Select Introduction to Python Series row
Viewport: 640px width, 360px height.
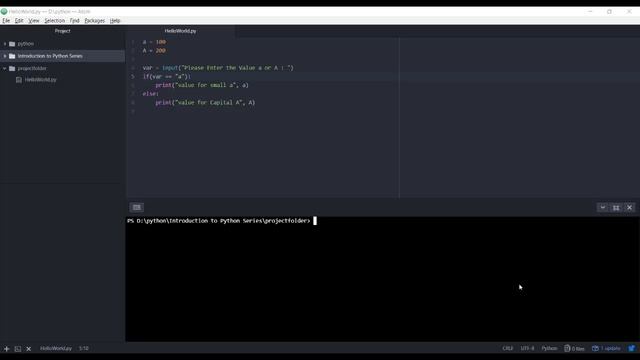click(62, 56)
